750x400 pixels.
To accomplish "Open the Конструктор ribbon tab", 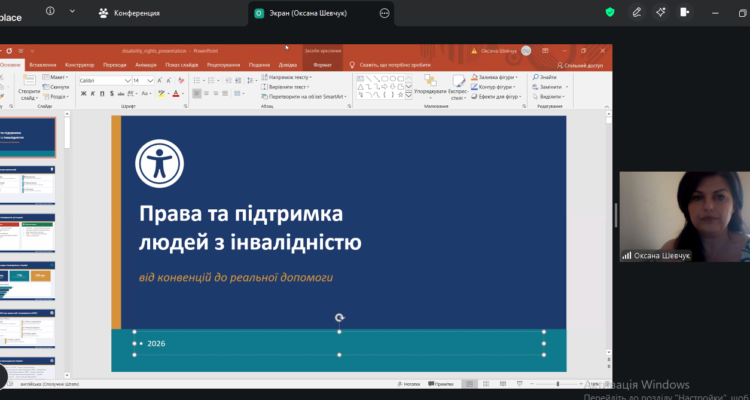I will [x=79, y=64].
